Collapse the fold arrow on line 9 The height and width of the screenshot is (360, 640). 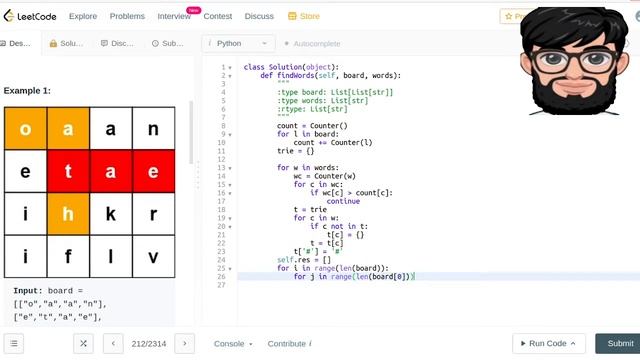[x=230, y=135]
